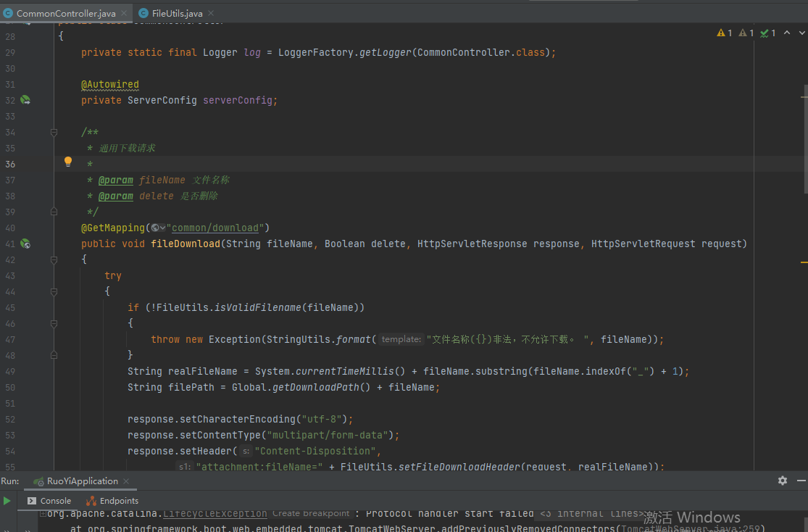Image resolution: width=808 pixels, height=532 pixels.
Task: Rerun the application with green play button
Action: pyautogui.click(x=7, y=501)
